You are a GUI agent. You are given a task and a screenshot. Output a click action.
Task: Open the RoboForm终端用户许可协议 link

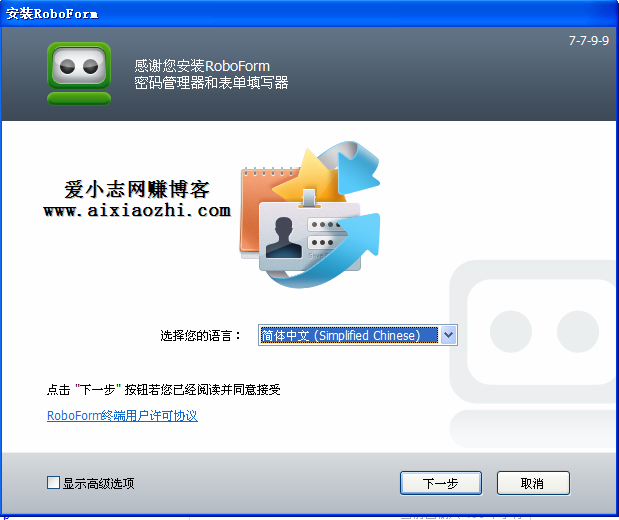(x=122, y=415)
